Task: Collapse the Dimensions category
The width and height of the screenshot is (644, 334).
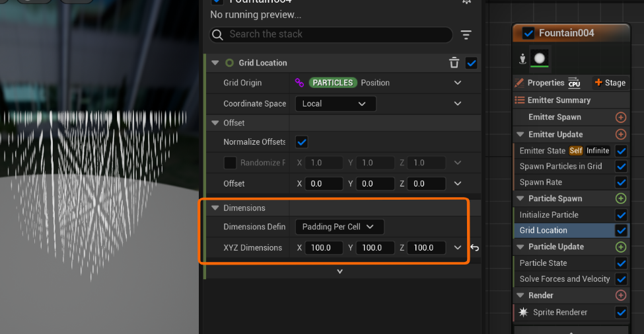Action: [x=215, y=208]
